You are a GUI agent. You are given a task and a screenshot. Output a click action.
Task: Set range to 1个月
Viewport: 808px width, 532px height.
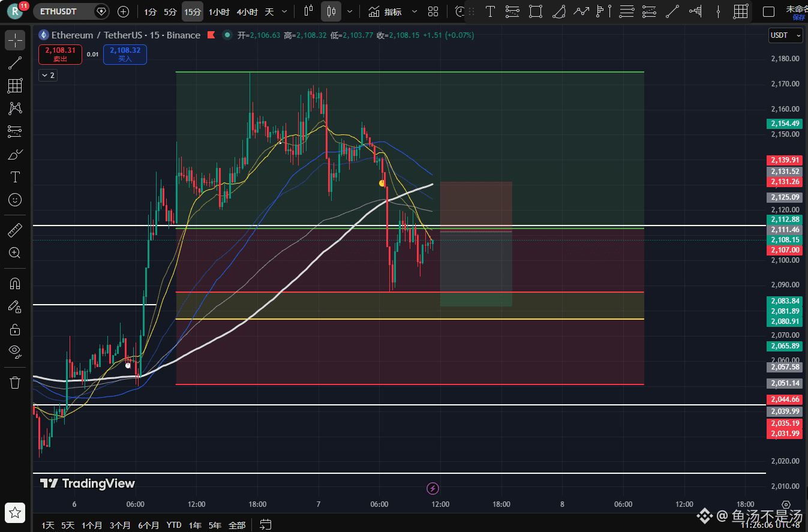tap(92, 525)
